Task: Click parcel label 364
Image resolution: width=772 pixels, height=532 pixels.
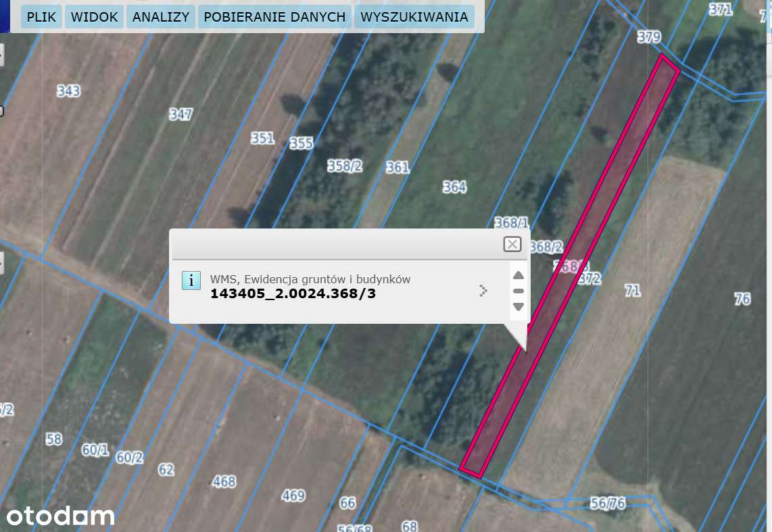Action: click(454, 187)
